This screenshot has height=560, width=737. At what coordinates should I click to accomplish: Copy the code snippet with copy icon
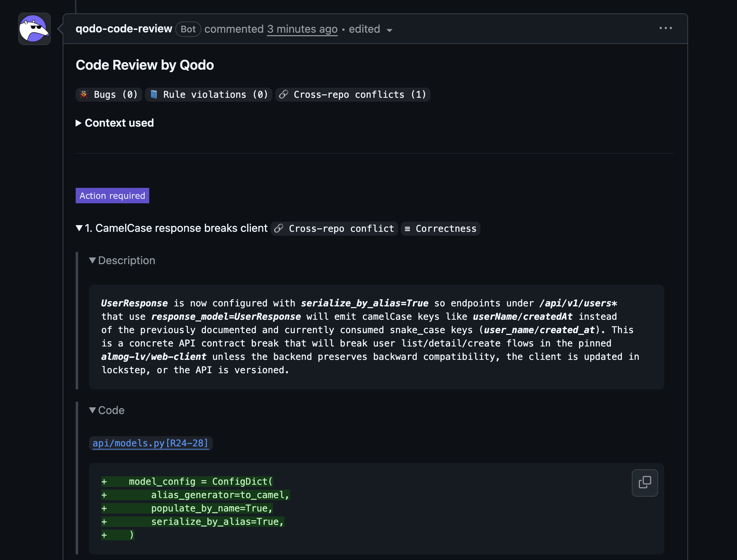[x=645, y=483]
